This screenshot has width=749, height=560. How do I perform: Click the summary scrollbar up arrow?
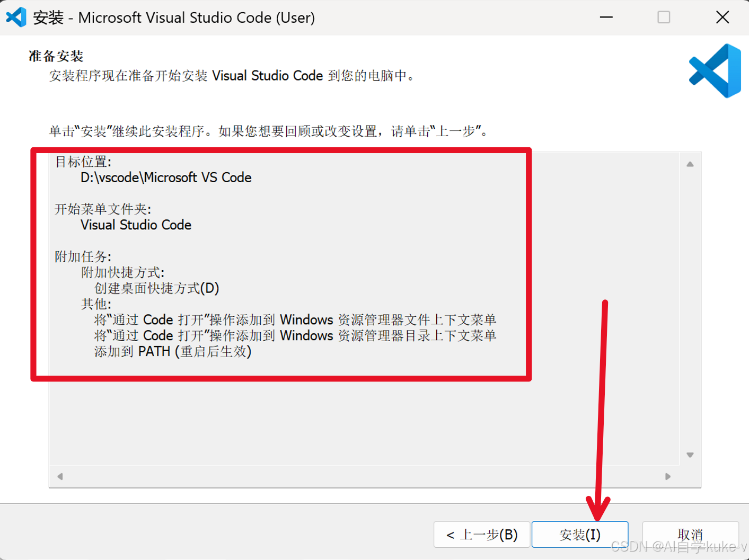[x=690, y=164]
